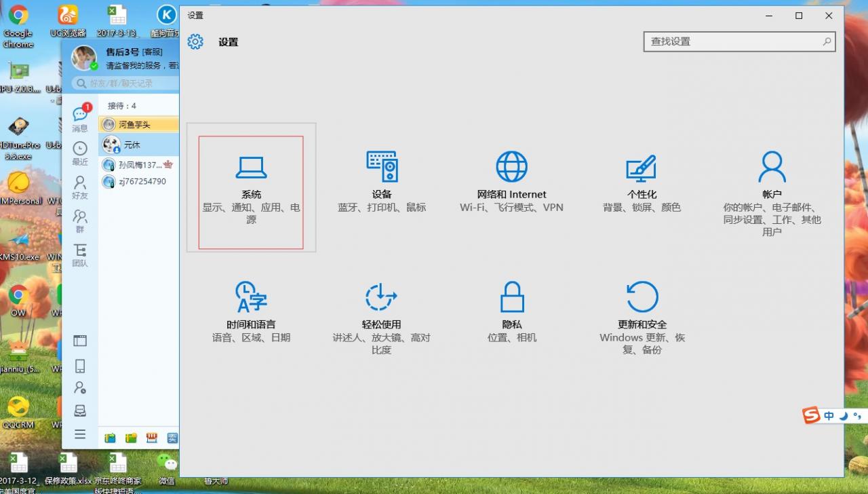Click the chat search field 好友/群/聊天记录
The image size is (868, 494).
[x=125, y=83]
